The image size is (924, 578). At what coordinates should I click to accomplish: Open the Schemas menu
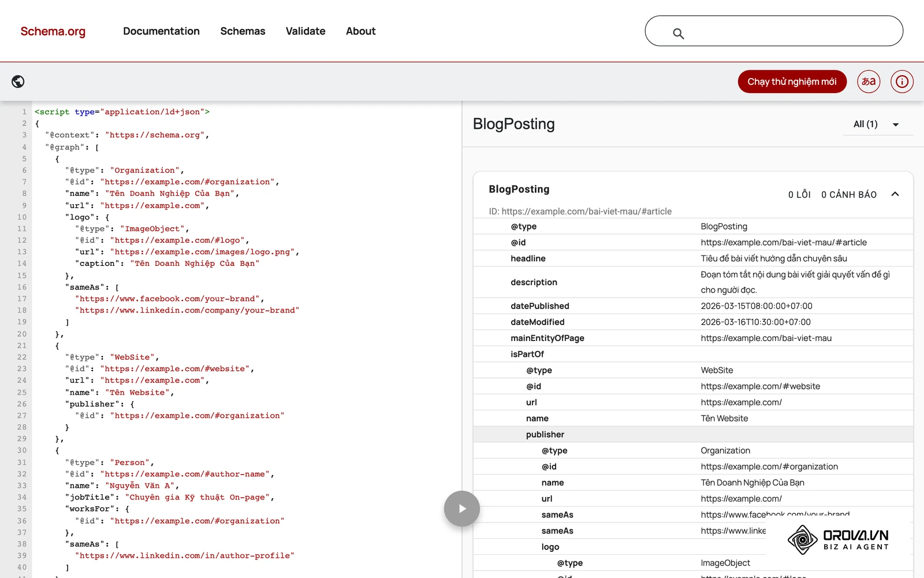click(x=243, y=31)
